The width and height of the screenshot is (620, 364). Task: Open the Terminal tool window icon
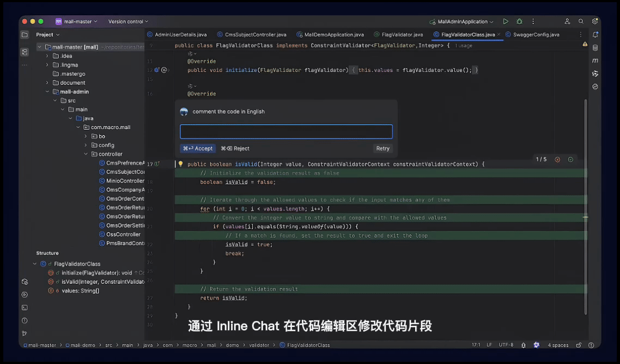(25, 307)
